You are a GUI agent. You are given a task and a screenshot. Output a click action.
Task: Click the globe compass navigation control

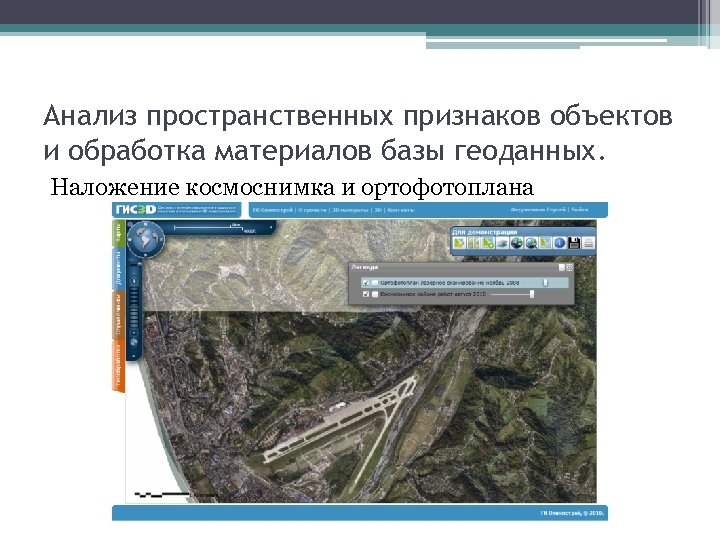click(145, 239)
